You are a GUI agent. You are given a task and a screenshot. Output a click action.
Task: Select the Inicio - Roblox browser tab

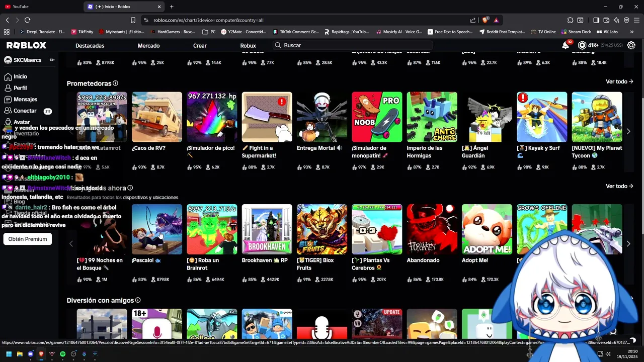point(123,7)
